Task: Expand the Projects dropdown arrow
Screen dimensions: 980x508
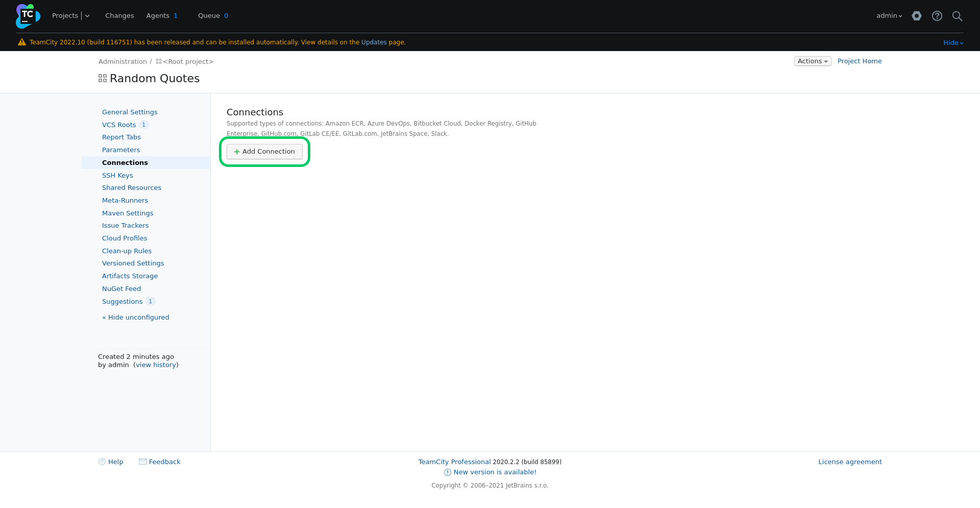Action: tap(87, 16)
